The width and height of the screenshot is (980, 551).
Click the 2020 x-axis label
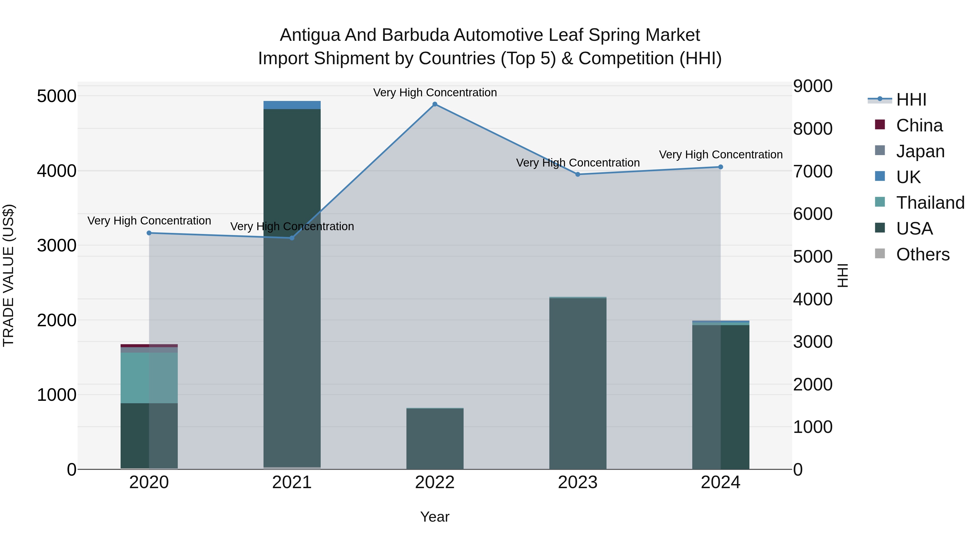tap(149, 482)
